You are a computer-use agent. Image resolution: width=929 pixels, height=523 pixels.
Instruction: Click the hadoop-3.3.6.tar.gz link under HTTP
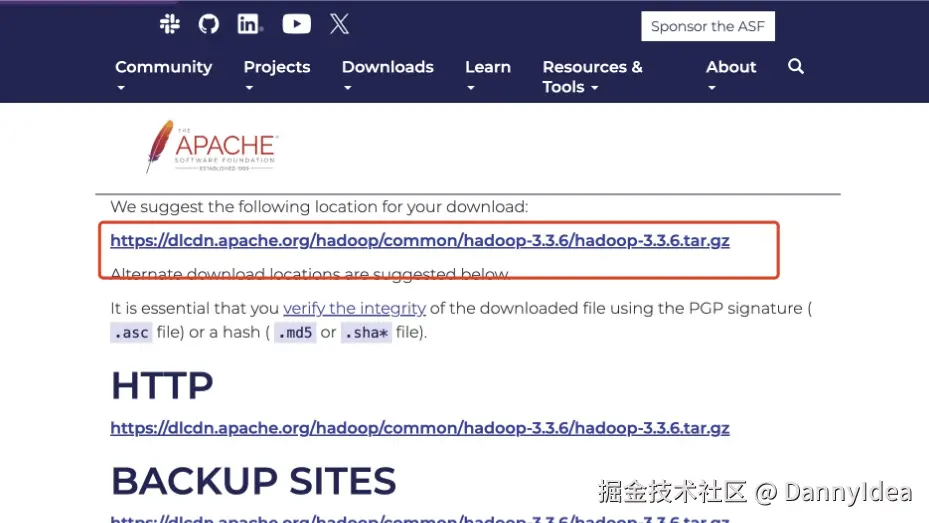(x=419, y=428)
